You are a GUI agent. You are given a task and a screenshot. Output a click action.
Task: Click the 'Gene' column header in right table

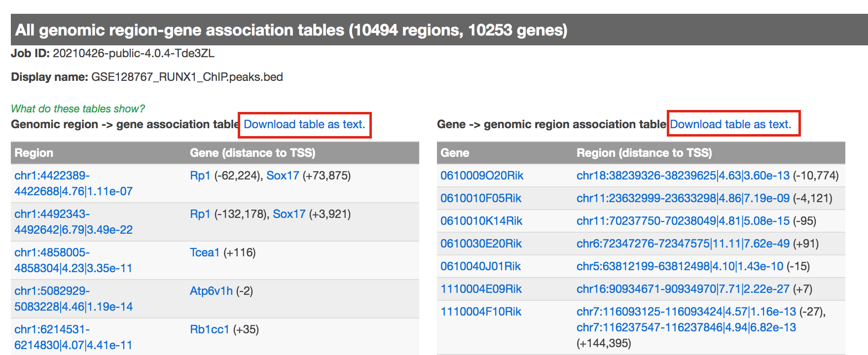click(x=455, y=153)
